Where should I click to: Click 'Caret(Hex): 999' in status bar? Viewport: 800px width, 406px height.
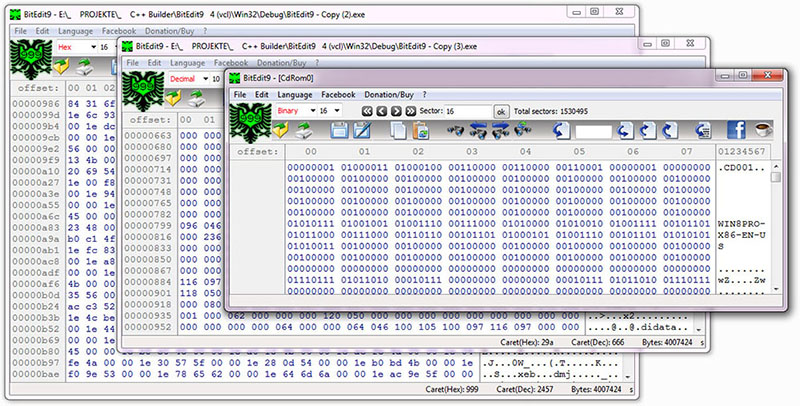(x=452, y=389)
